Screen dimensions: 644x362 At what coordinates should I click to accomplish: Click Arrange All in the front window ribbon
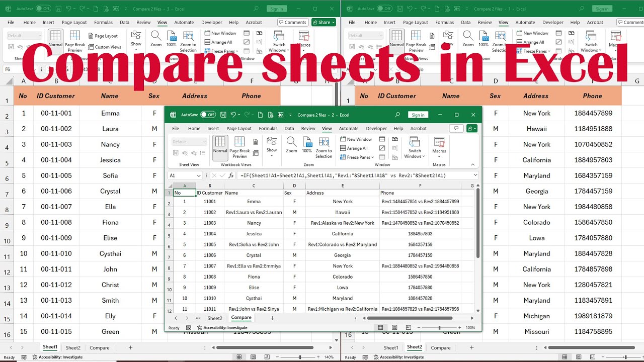(x=354, y=148)
